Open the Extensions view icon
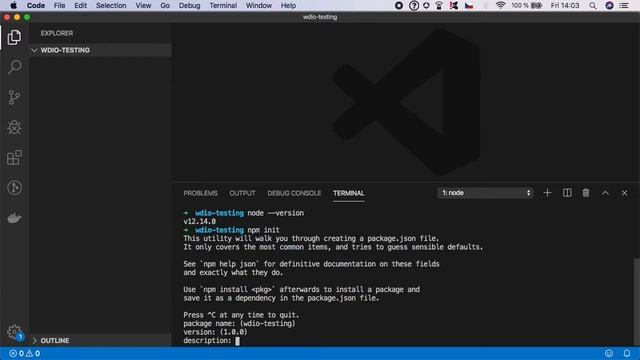 [x=14, y=158]
